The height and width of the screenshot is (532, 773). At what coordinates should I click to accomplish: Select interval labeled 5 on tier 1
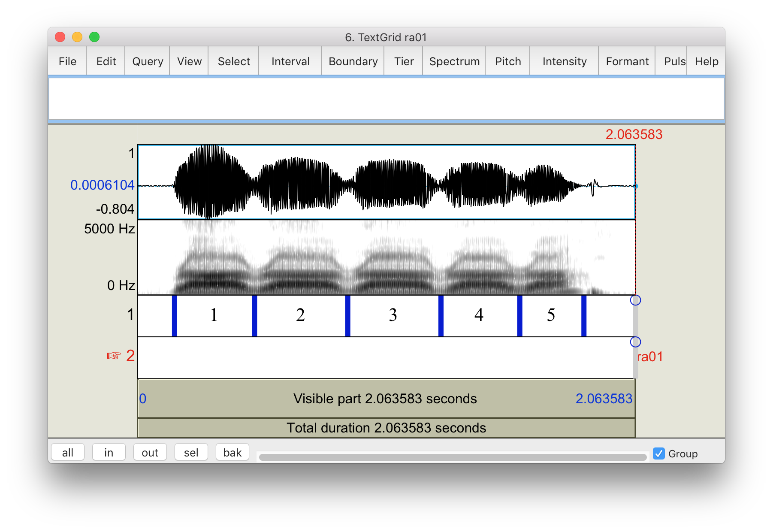[x=551, y=315]
